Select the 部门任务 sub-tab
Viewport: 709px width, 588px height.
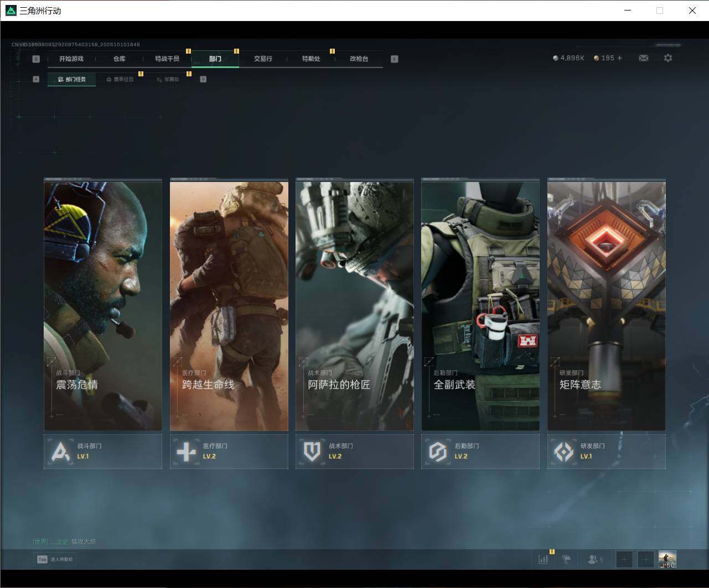coord(72,79)
